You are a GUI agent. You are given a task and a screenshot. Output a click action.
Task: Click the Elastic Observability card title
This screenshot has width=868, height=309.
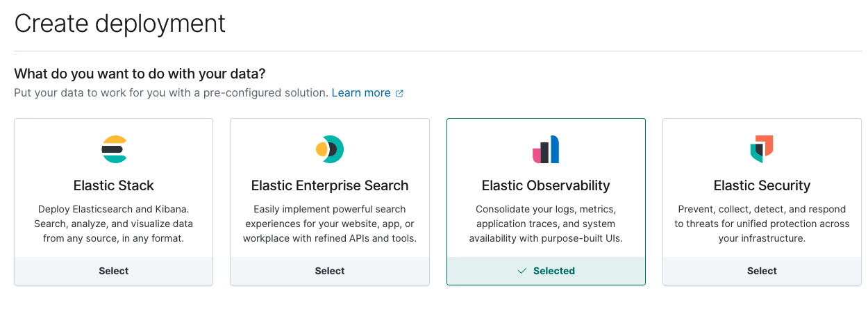click(546, 185)
